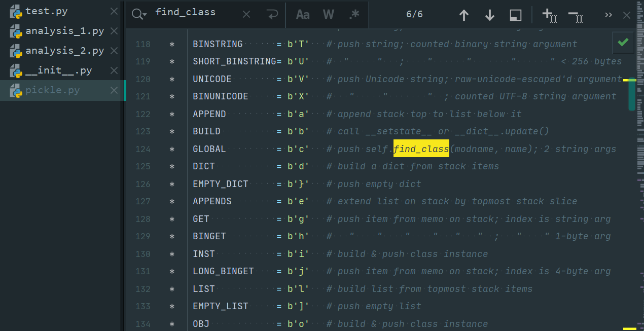
Task: Add selection for next occurrence
Action: [x=550, y=15]
